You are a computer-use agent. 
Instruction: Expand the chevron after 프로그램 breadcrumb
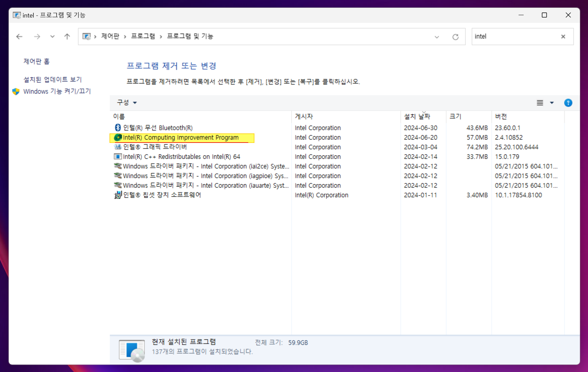[x=161, y=36]
